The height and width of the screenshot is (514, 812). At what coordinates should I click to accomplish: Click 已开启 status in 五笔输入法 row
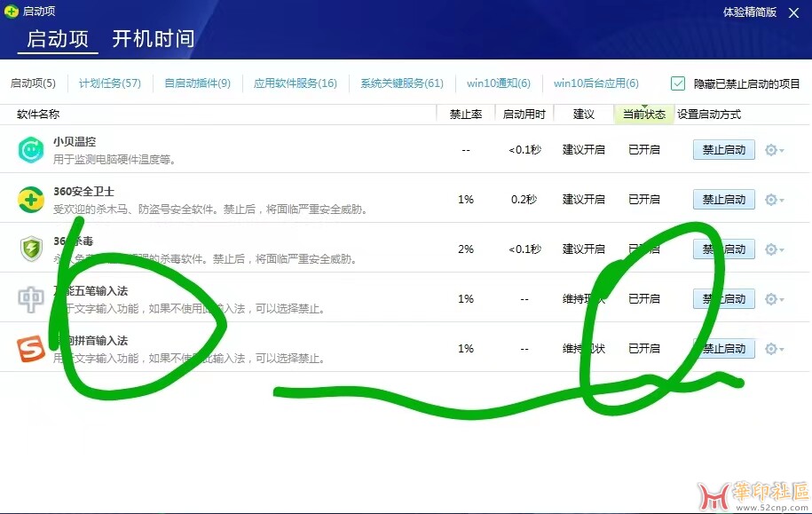point(644,299)
